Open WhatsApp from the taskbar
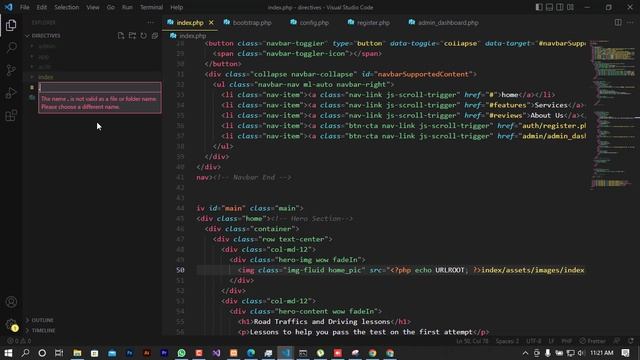Viewport: 640px width, 360px height. [x=182, y=353]
